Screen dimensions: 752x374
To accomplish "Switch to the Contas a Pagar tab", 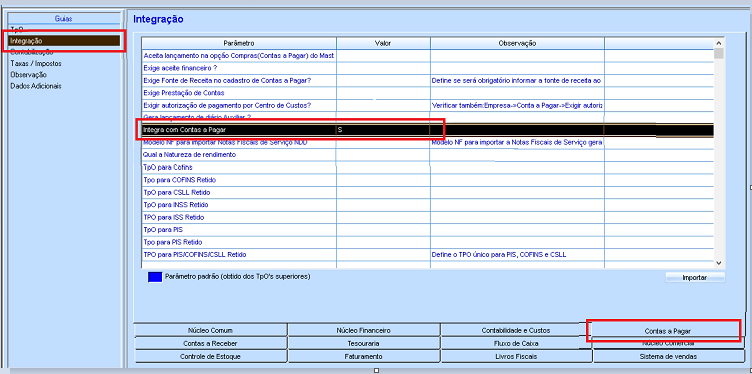I will point(667,331).
